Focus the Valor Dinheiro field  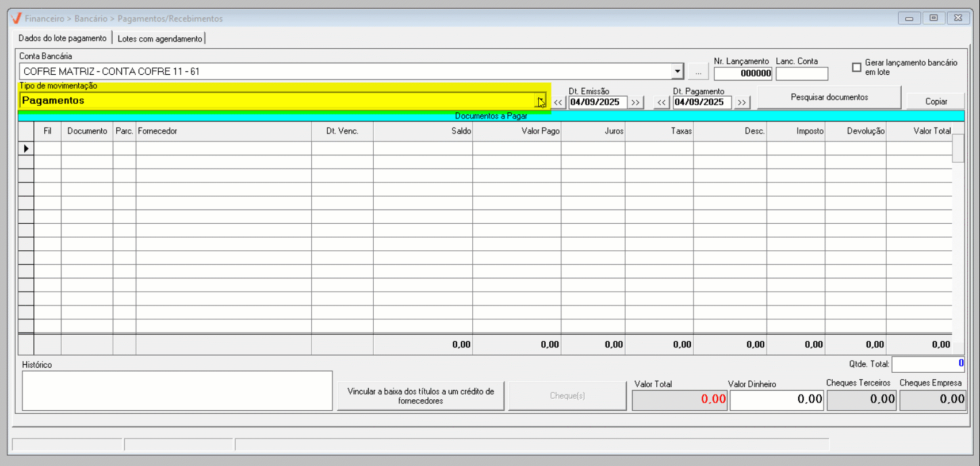click(776, 399)
